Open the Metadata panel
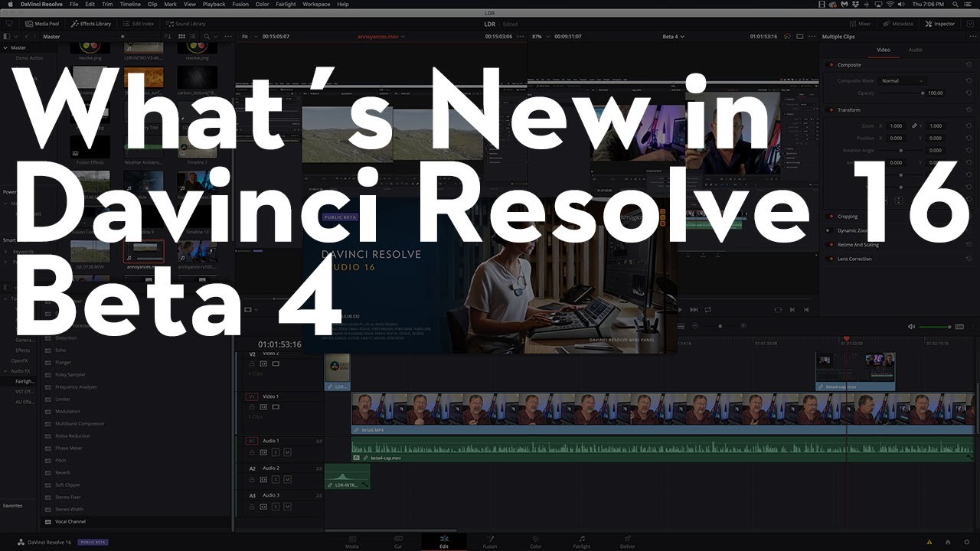Image resolution: width=980 pixels, height=551 pixels. [x=897, y=24]
